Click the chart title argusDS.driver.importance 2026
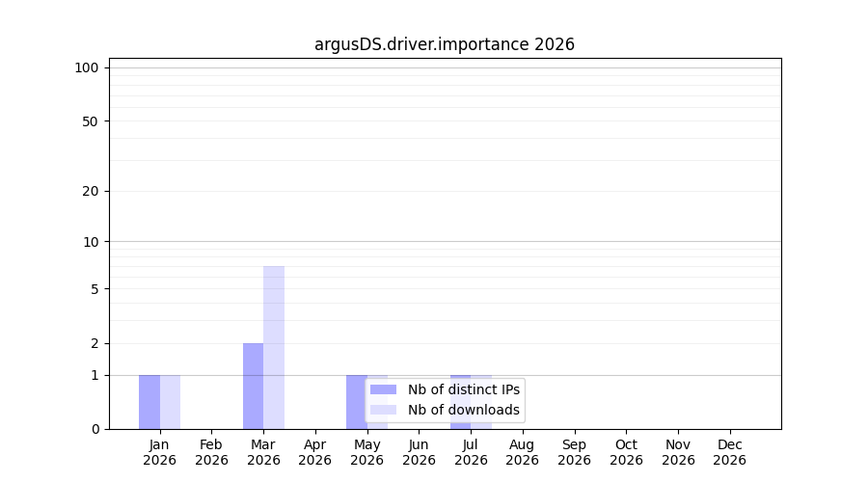This screenshot has height=482, width=868. [x=444, y=44]
